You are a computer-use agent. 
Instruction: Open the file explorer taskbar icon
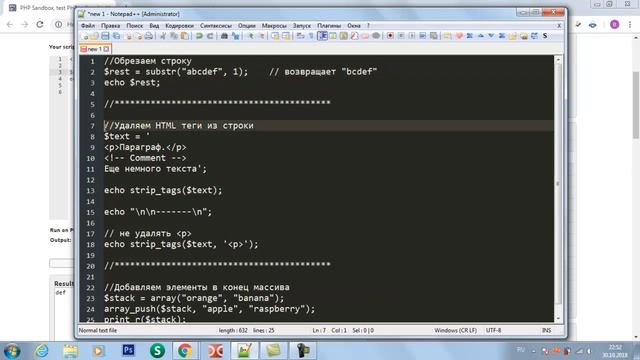70,351
